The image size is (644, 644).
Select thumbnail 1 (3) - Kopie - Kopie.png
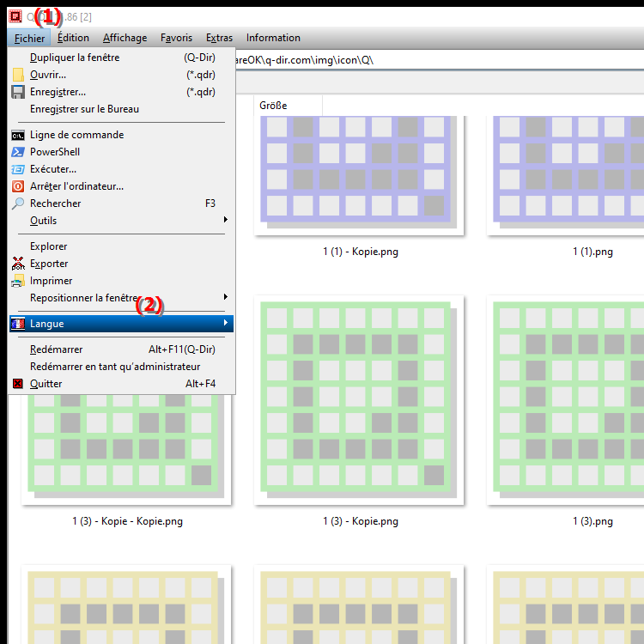click(126, 450)
